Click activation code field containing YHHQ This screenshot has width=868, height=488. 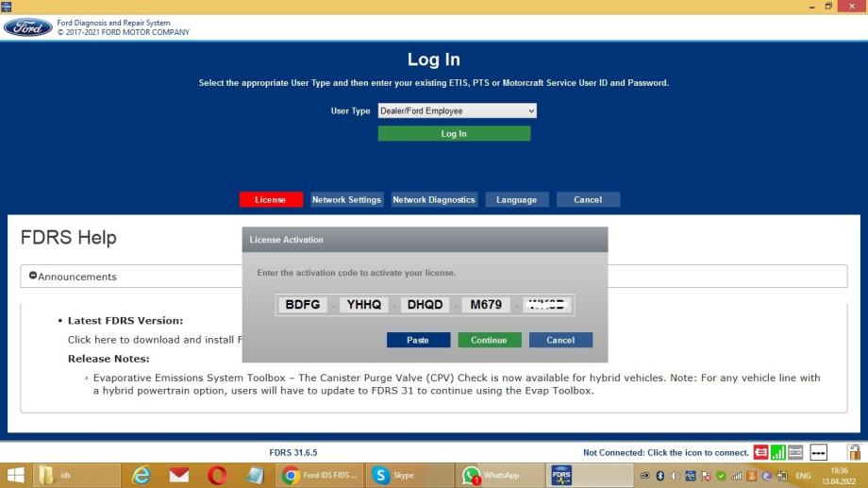point(363,305)
